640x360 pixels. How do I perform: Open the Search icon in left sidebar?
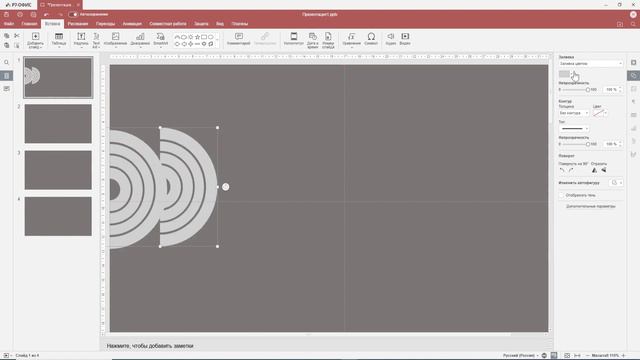[7, 62]
